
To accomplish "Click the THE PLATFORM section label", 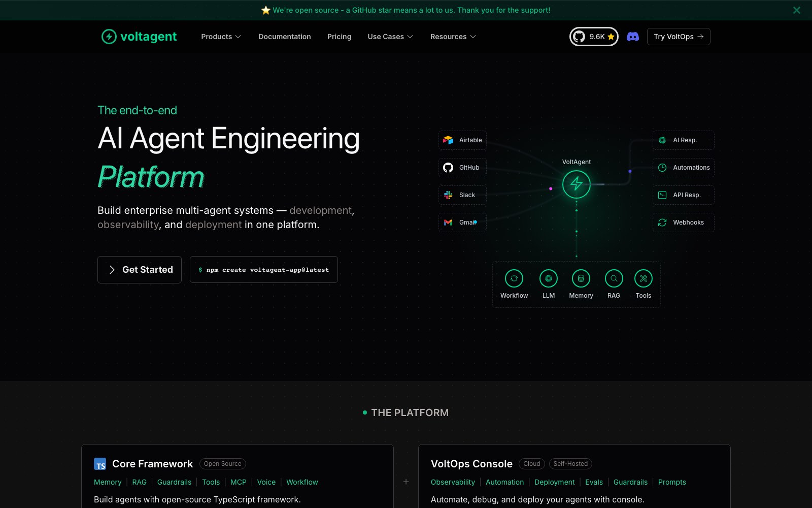I will point(410,412).
